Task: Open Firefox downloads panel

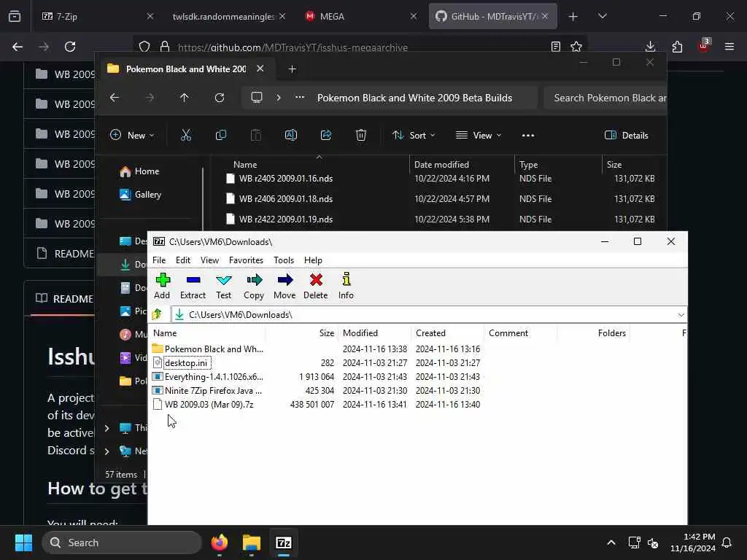Action: point(650,47)
